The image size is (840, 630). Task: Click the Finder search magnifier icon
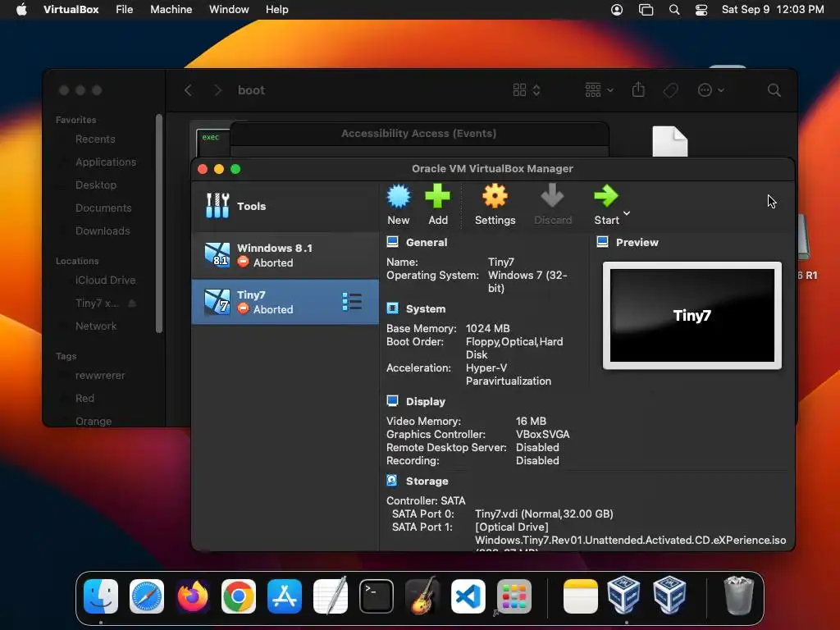pyautogui.click(x=774, y=90)
